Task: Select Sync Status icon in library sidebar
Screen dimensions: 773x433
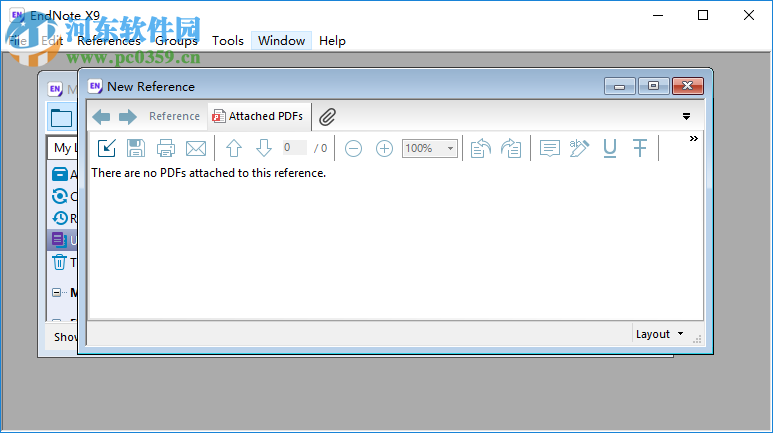Action: pyautogui.click(x=60, y=196)
